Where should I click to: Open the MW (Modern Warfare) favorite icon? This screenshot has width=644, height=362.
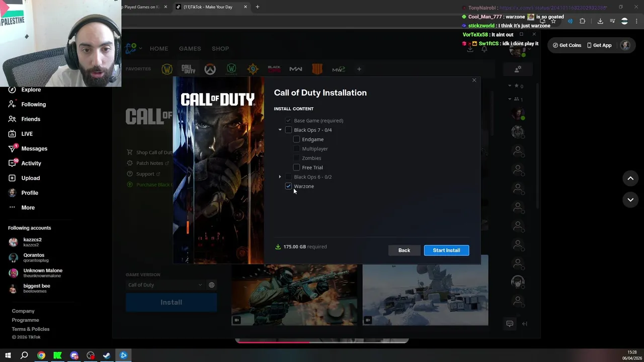point(296,69)
